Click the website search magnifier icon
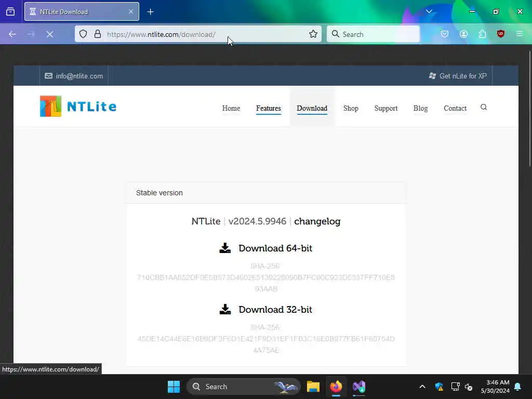This screenshot has width=532, height=399. click(x=484, y=107)
